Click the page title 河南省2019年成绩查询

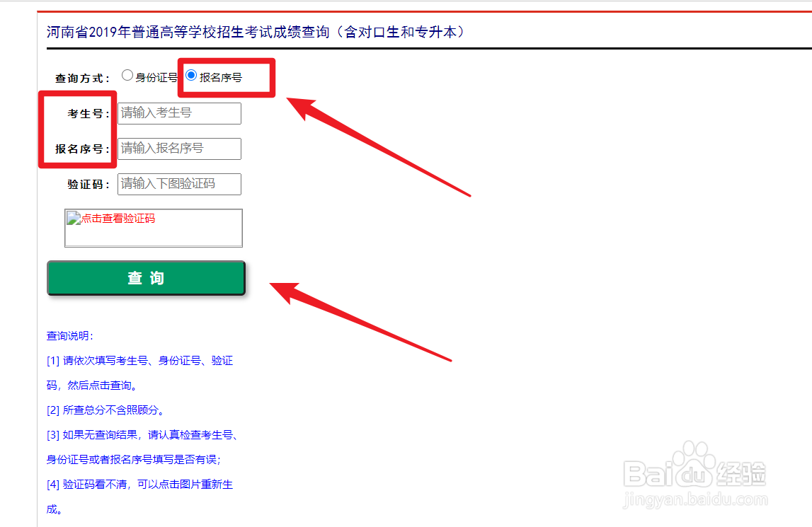coord(255,32)
